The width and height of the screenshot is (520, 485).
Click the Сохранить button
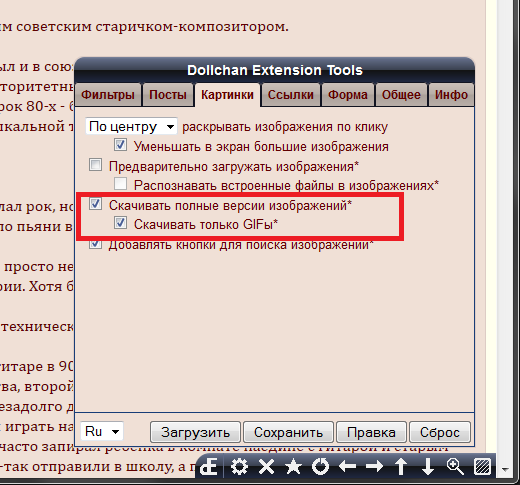(288, 432)
